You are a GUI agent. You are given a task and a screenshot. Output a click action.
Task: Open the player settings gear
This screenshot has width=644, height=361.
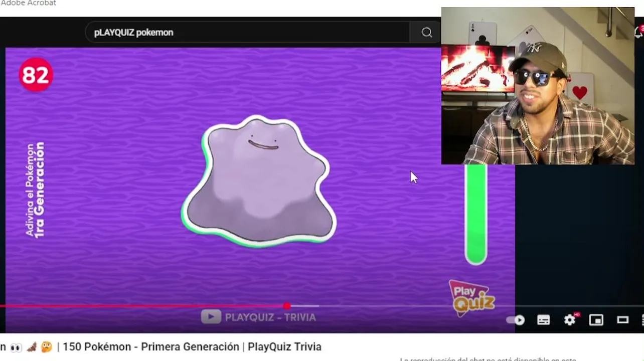click(x=570, y=320)
